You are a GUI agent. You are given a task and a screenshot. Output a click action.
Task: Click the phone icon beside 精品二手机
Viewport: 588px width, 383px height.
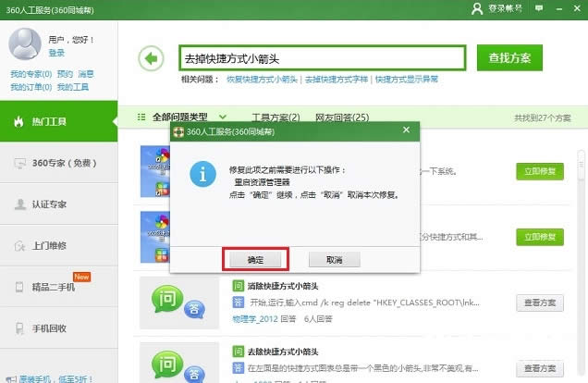(19, 287)
